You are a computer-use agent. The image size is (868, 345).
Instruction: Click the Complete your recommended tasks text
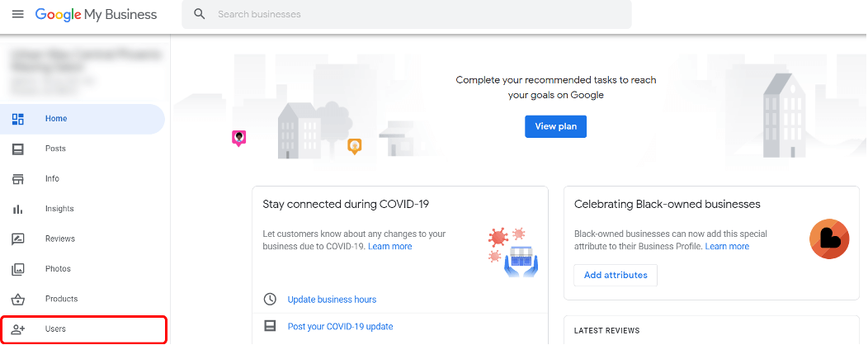pyautogui.click(x=556, y=87)
